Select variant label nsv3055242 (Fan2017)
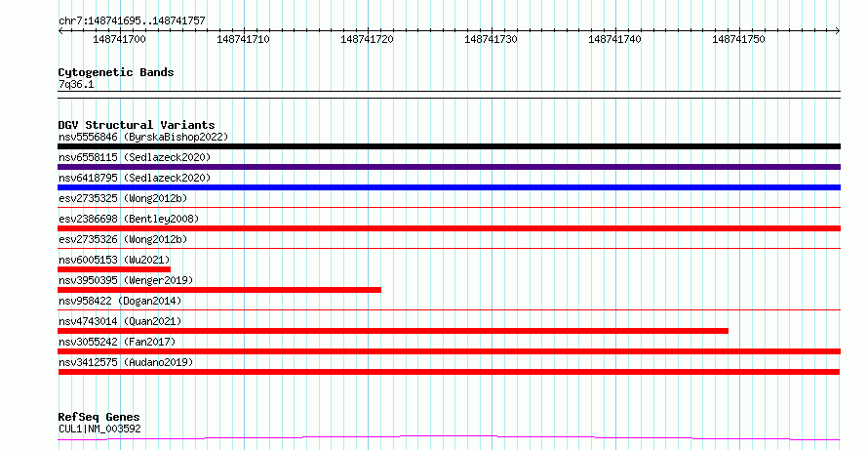The height and width of the screenshot is (450, 868). (x=117, y=342)
